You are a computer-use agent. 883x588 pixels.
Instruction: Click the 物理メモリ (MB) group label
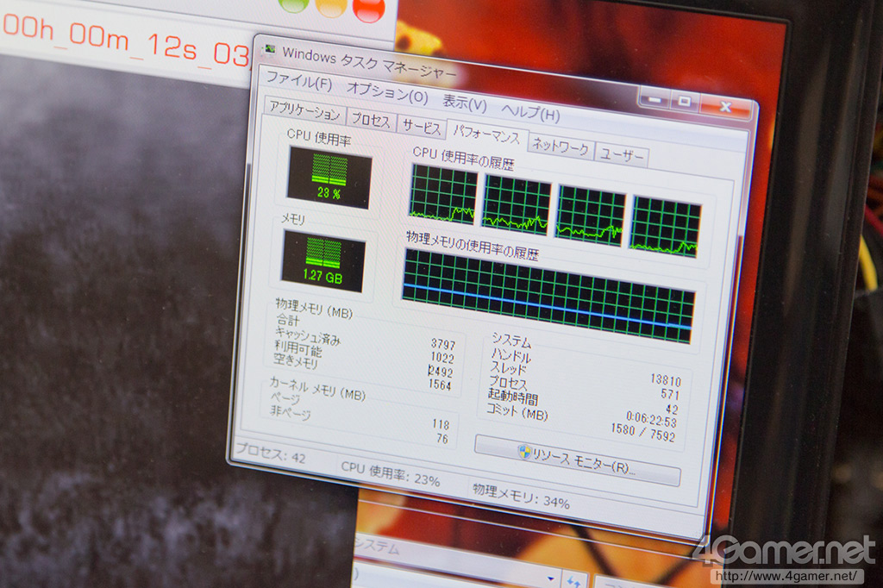point(314,308)
